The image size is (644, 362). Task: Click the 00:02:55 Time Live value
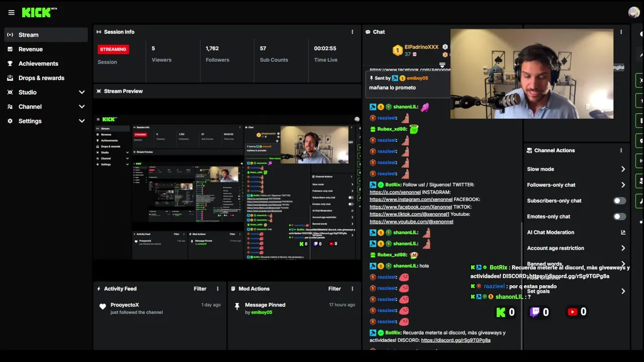325,48
